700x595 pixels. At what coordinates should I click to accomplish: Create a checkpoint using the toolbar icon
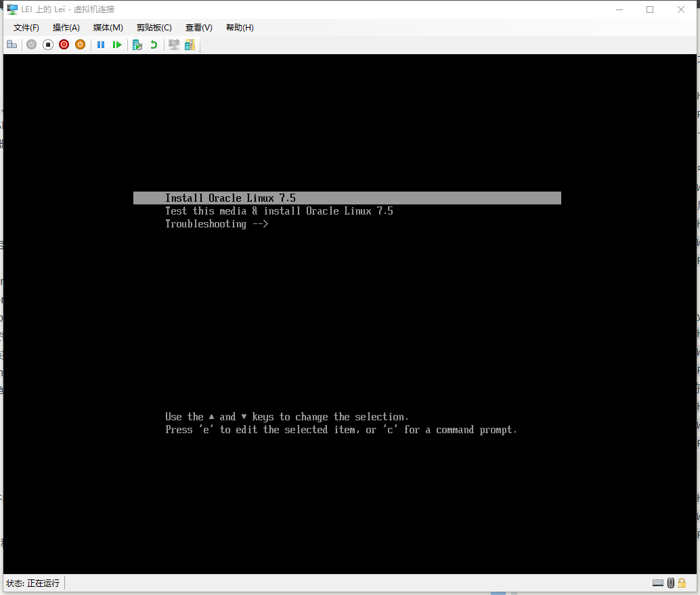(137, 45)
